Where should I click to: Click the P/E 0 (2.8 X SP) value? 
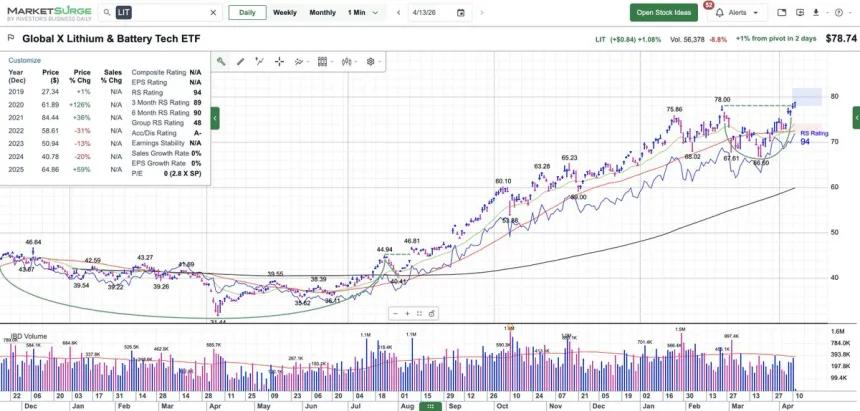coord(183,173)
